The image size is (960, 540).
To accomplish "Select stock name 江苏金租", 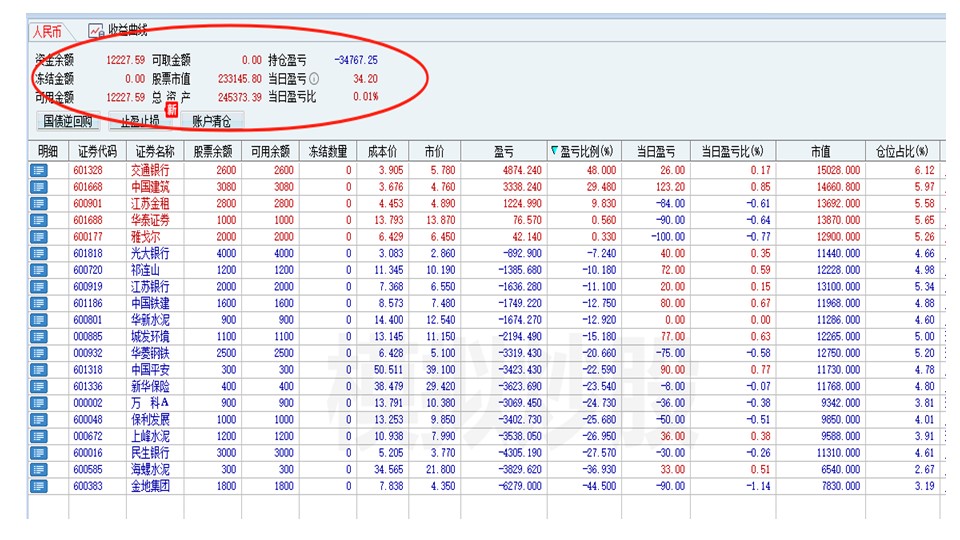I will click(x=150, y=203).
